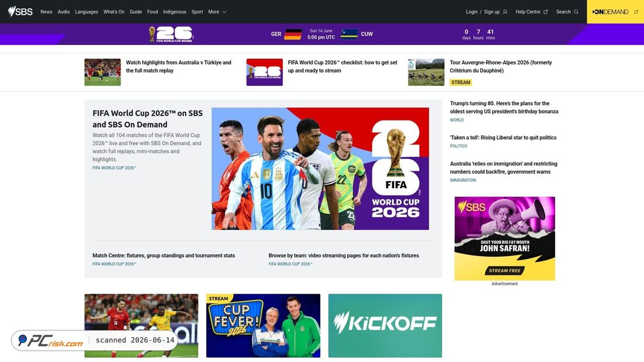
Task: Open Match Centre fixtures and standings link
Action: pyautogui.click(x=164, y=256)
